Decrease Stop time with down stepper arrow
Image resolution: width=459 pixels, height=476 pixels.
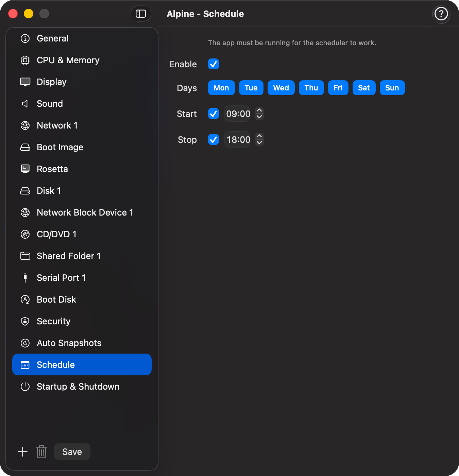click(x=259, y=143)
